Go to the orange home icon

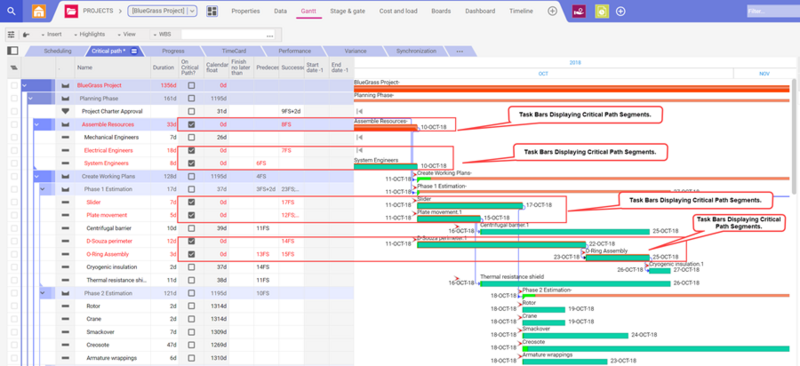click(x=39, y=11)
